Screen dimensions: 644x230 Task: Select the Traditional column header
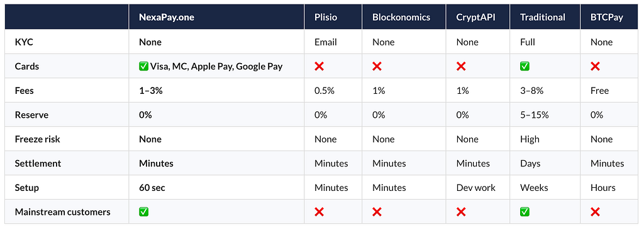coord(545,17)
